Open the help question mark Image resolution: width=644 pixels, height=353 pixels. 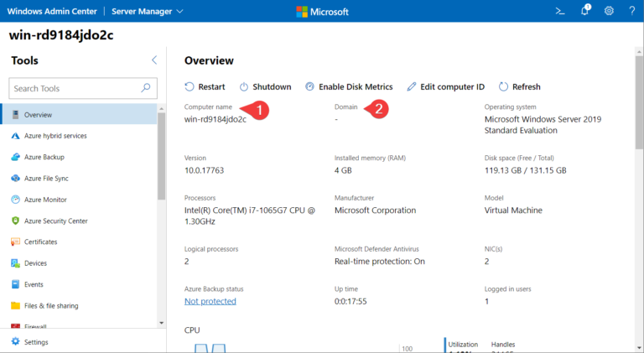[x=631, y=11]
